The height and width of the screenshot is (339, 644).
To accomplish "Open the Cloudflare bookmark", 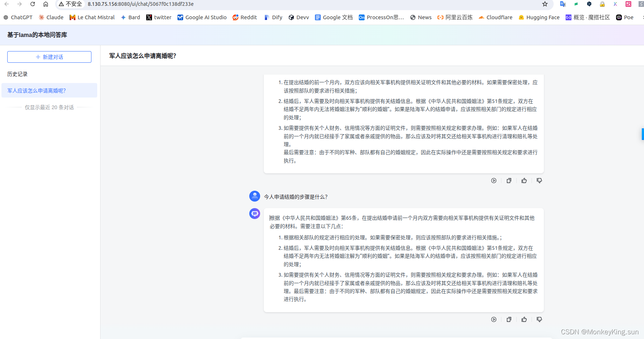I will tap(496, 17).
